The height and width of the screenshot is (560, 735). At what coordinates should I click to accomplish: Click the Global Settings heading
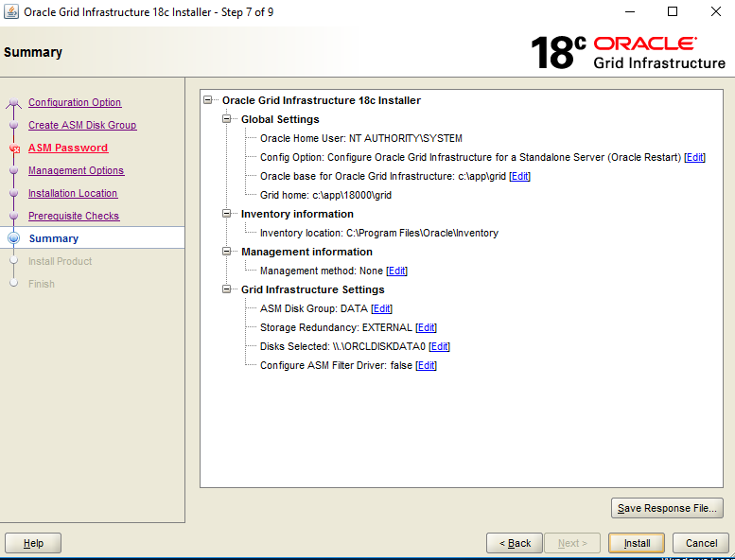[280, 119]
